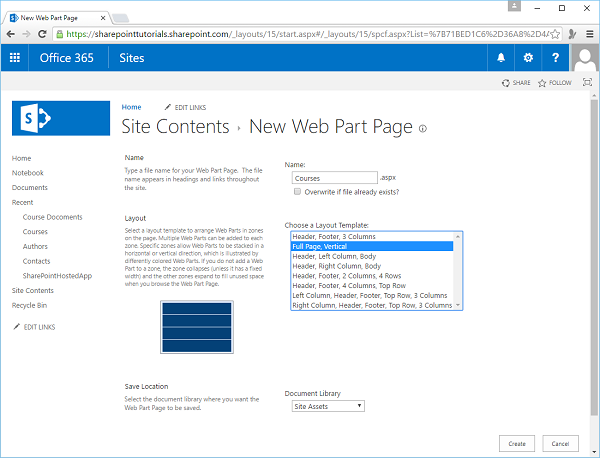Follow this site with the star
600x458 pixels.
click(557, 83)
